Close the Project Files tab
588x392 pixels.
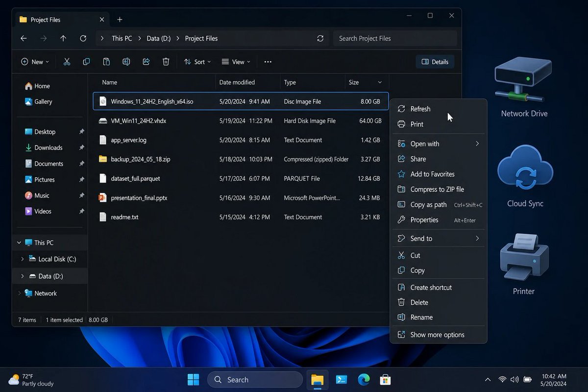click(x=101, y=20)
